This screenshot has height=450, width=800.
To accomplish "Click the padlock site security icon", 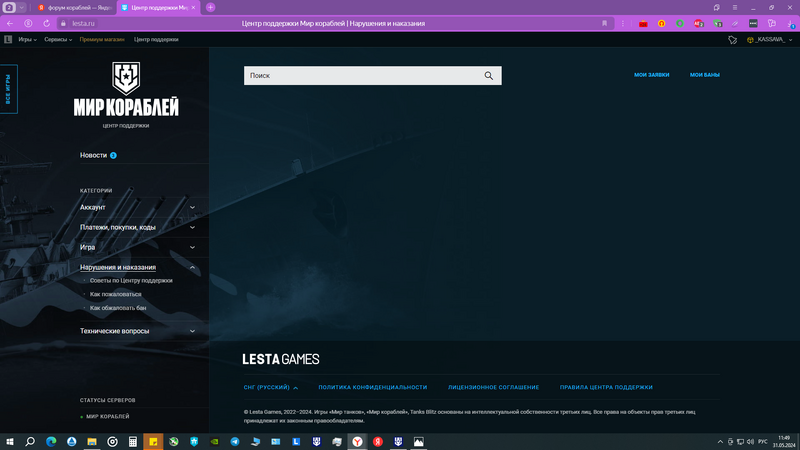I will pos(63,23).
